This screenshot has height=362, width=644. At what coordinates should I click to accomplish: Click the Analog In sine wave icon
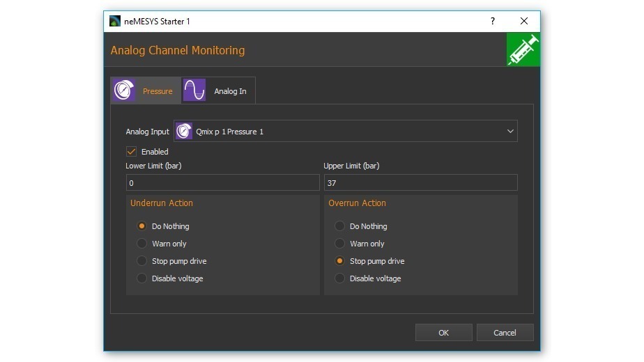click(x=194, y=90)
